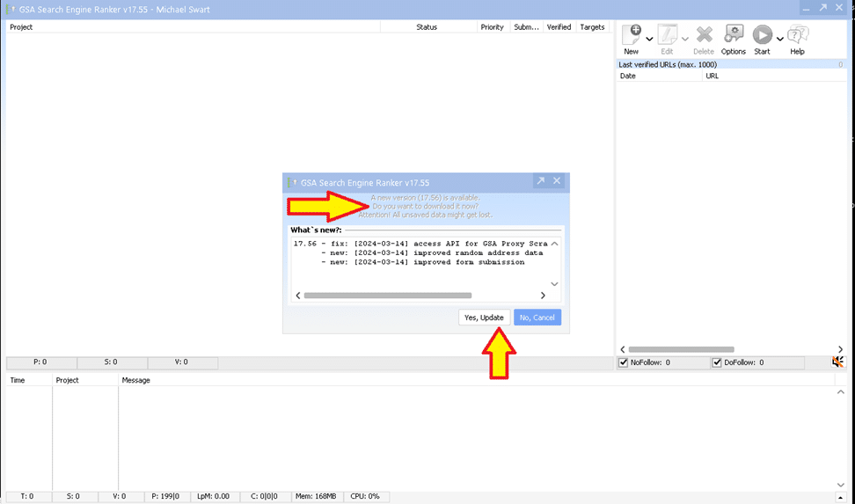Screen dimensions: 855x504
Task: Click the Message column header in log
Action: tap(477, 380)
